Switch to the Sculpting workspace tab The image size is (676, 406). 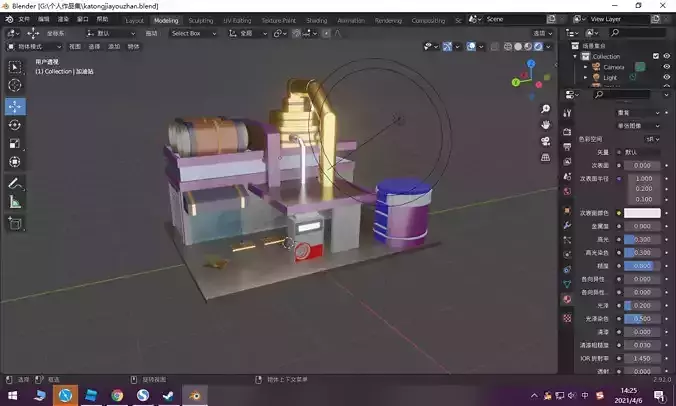coord(201,20)
